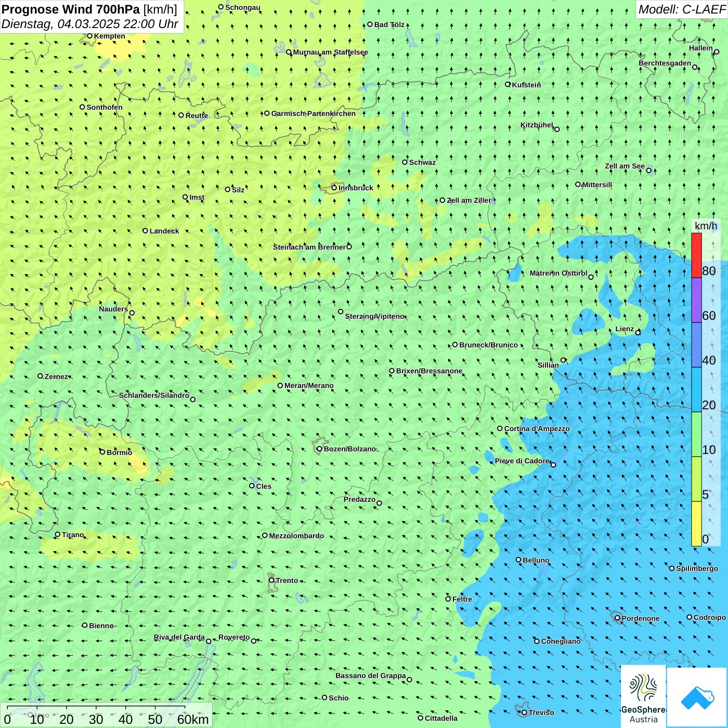728x728 pixels.
Task: Click the 'Schlanders/Silandro' label
Action: click(x=154, y=395)
